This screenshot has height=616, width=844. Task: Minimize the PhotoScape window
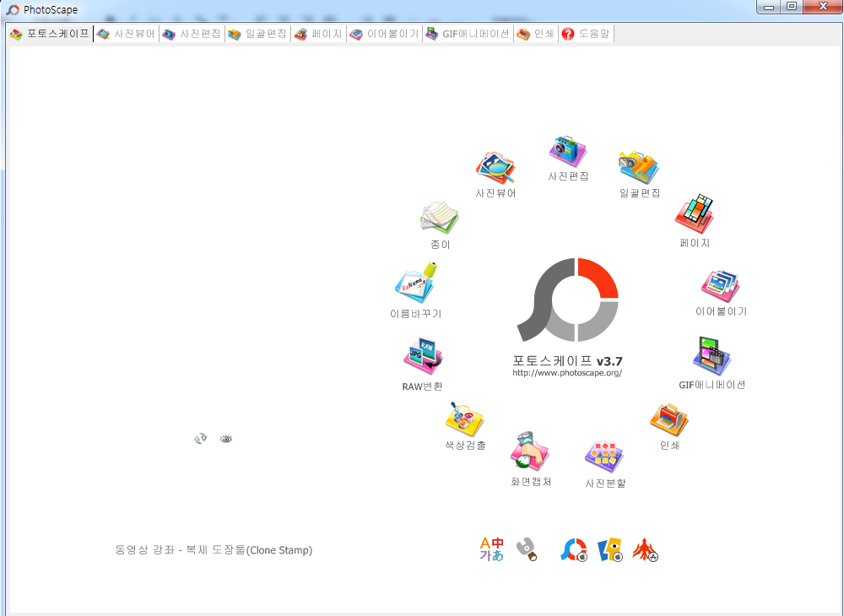(x=769, y=7)
